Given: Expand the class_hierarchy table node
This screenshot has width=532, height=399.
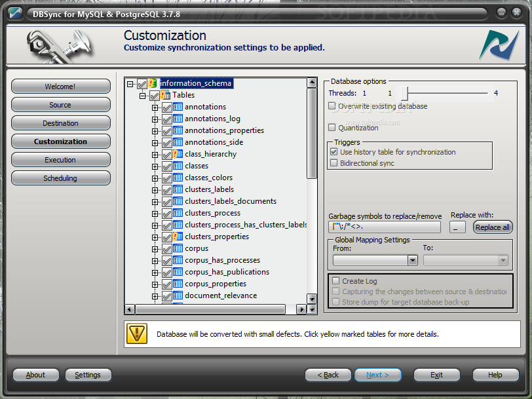Looking at the screenshot, I should click(155, 155).
